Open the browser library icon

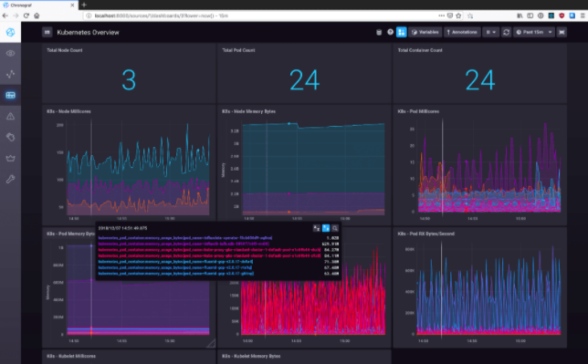(x=520, y=16)
